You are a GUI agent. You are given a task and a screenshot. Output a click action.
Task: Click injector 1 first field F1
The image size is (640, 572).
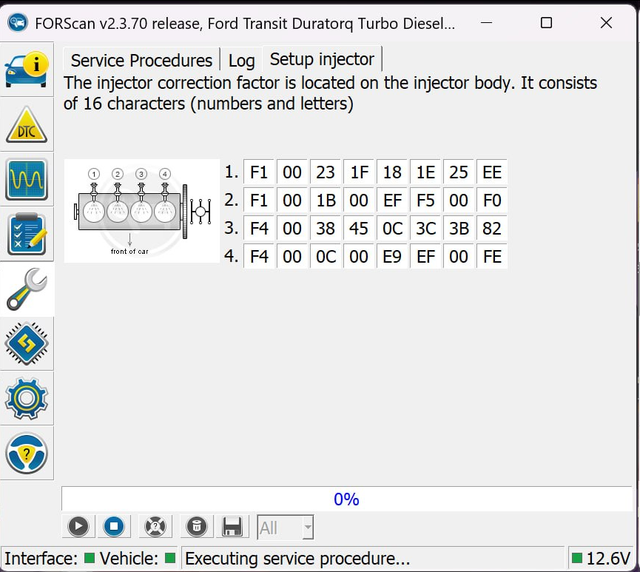click(x=259, y=172)
